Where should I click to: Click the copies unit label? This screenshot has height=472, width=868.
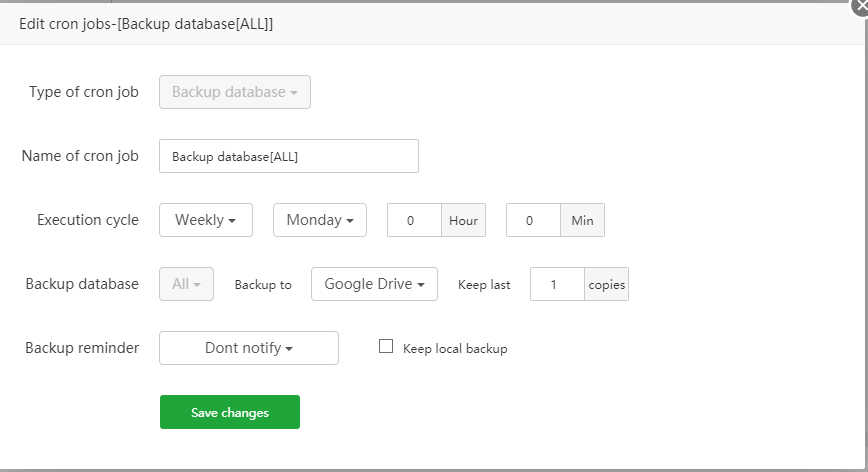point(606,285)
